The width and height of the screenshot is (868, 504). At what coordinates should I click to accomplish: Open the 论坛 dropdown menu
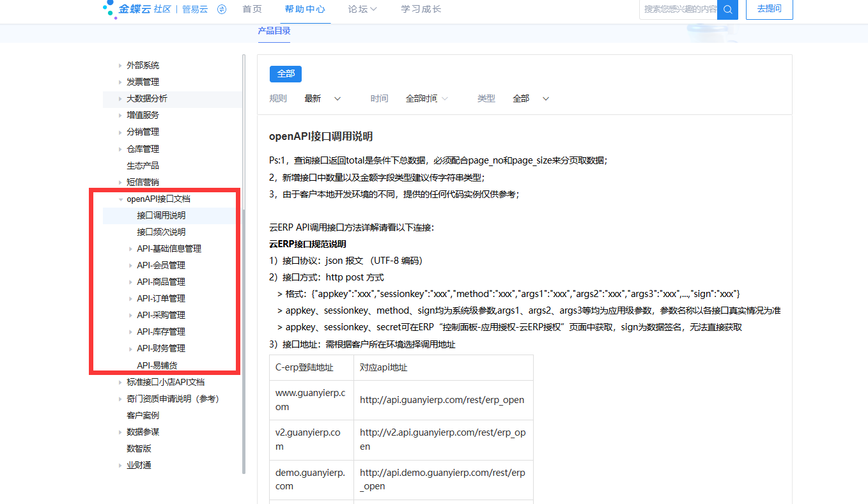tap(362, 9)
